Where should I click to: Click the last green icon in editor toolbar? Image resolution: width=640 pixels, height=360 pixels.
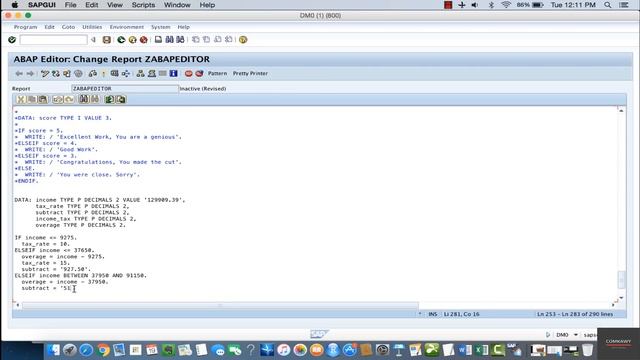121,99
